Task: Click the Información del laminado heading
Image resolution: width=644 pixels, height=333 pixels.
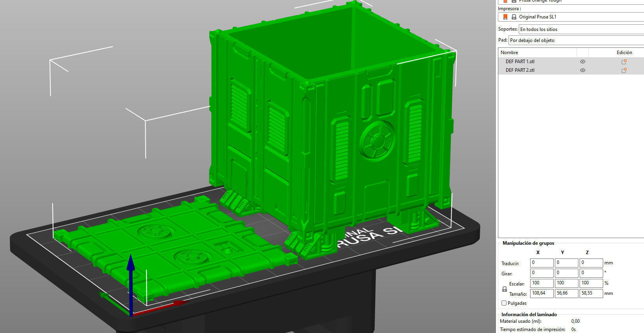Action: pyautogui.click(x=529, y=315)
